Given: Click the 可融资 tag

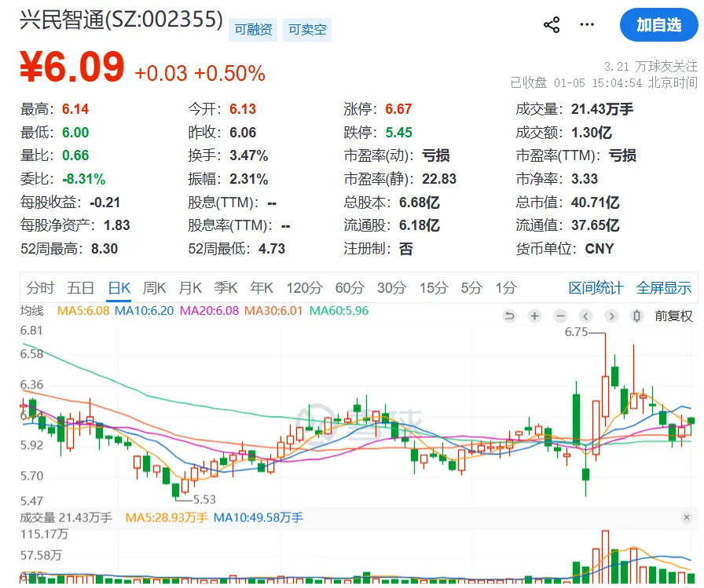Looking at the screenshot, I should coord(253,30).
